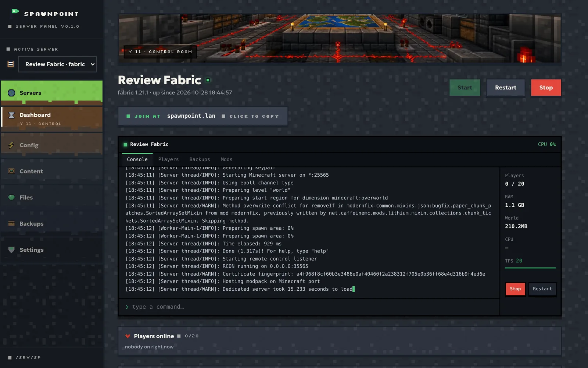The width and height of the screenshot is (588, 368).
Task: Click the green status dot beside Review Fabric title
Action: [x=208, y=80]
